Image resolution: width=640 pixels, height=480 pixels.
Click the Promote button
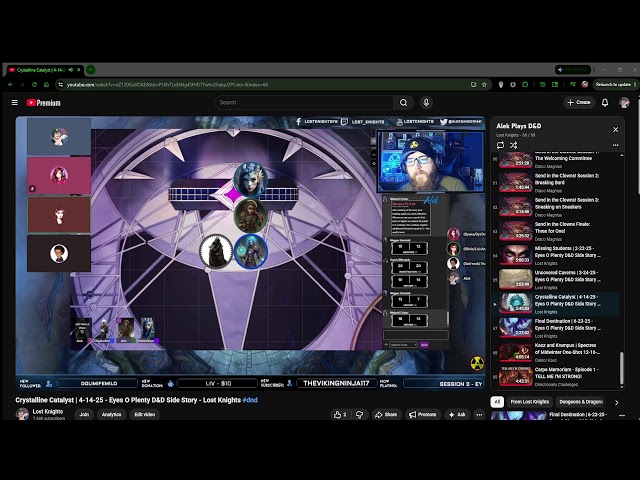(423, 414)
